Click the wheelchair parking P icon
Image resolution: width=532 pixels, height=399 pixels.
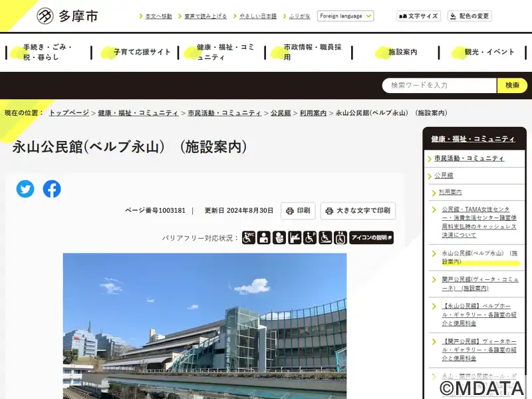tap(310, 237)
